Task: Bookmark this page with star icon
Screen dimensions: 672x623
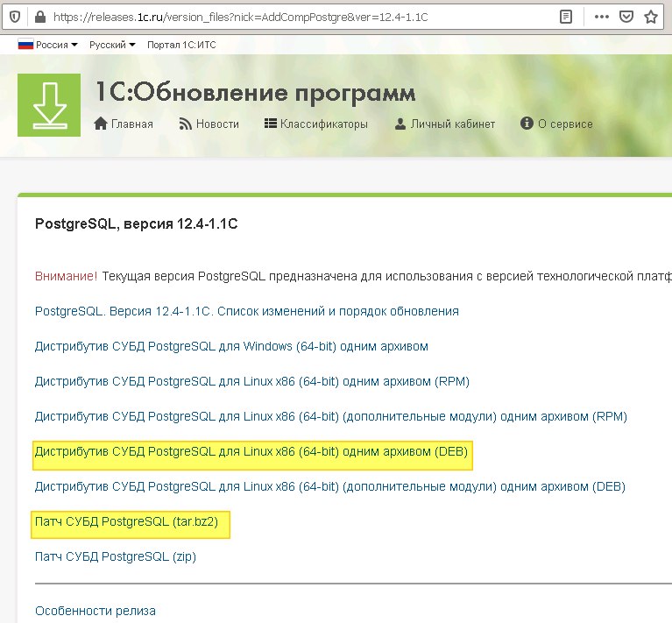Action: tap(651, 18)
